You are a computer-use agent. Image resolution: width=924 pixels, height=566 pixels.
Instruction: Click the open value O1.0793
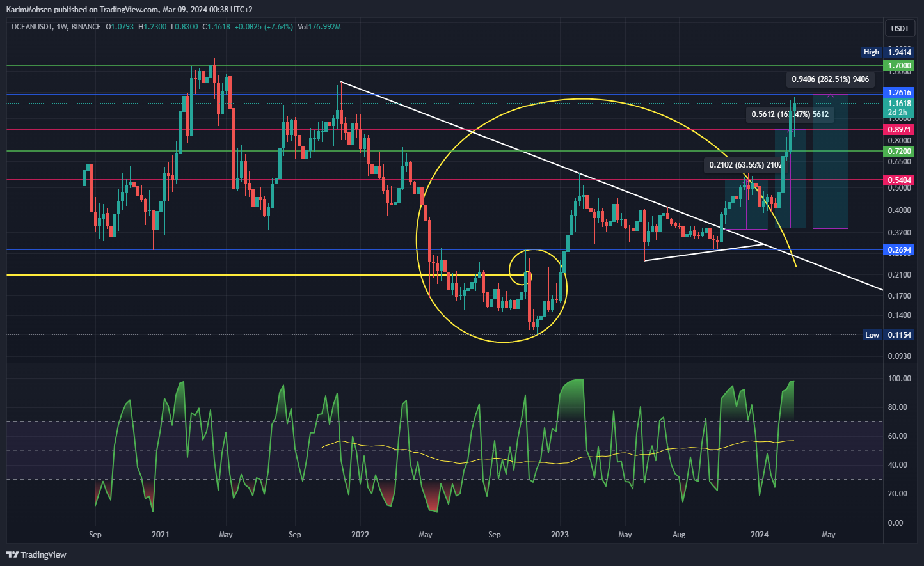pyautogui.click(x=120, y=27)
